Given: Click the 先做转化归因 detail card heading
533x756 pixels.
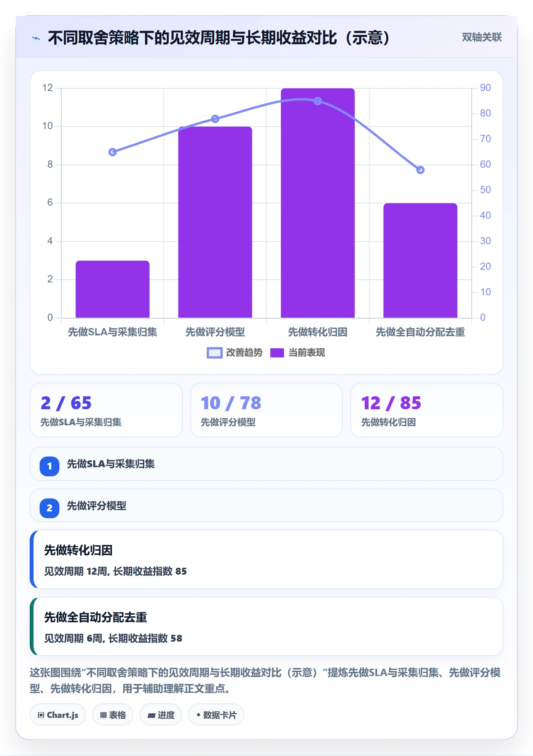Looking at the screenshot, I should coord(78,550).
